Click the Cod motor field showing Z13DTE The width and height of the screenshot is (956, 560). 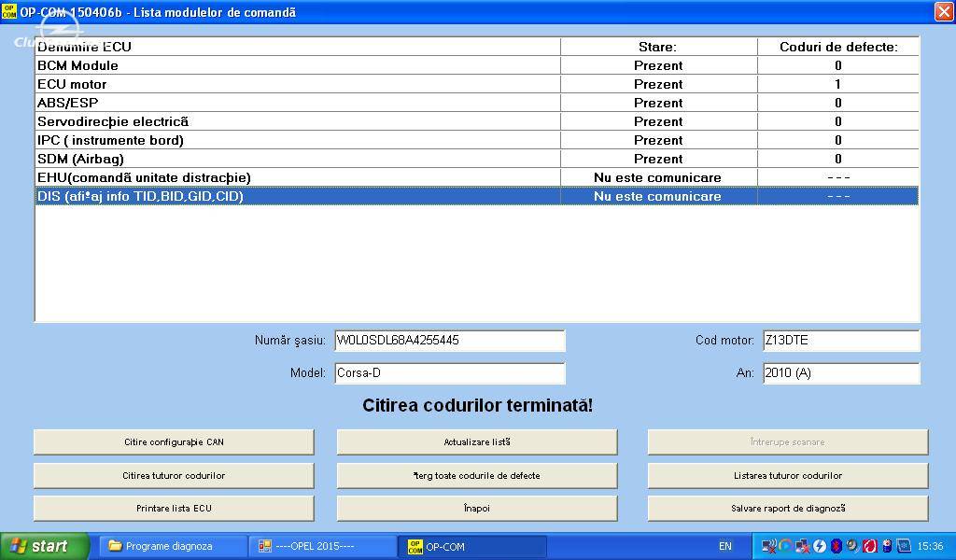(x=841, y=341)
